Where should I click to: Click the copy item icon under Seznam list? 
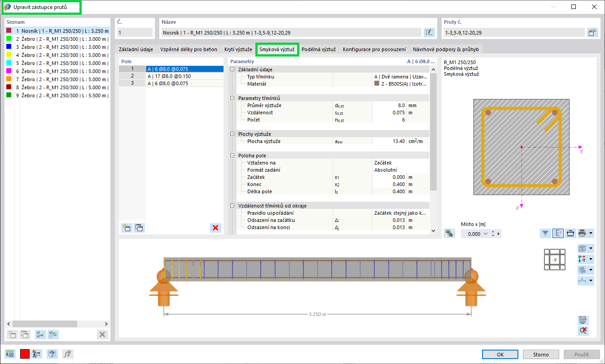point(25,334)
